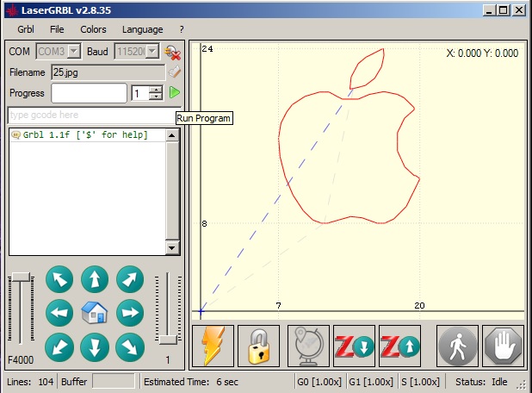The image size is (532, 393).
Task: Open the Grbl menu
Action: [x=25, y=29]
